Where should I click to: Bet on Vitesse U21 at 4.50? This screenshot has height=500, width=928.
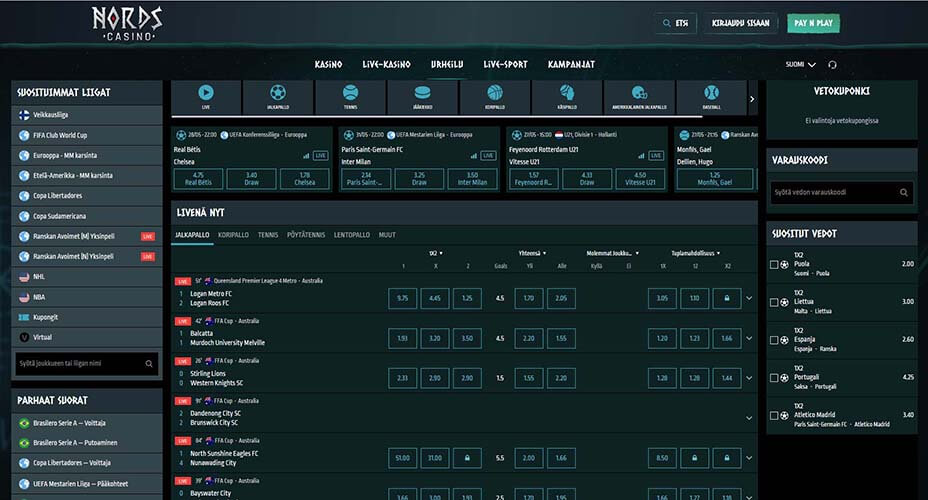640,179
